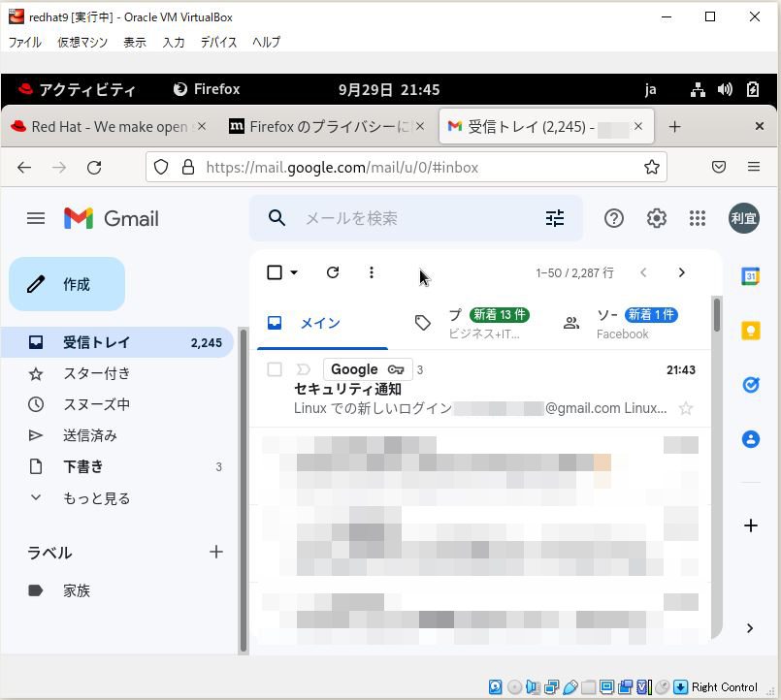Bookmark this page with the star
Image resolution: width=781 pixels, height=700 pixels.
tap(652, 167)
